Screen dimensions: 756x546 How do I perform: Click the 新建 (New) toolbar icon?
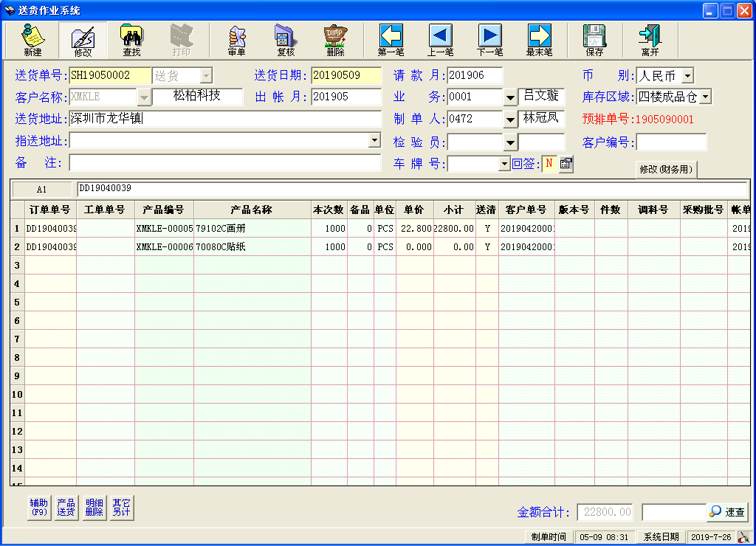pos(32,40)
